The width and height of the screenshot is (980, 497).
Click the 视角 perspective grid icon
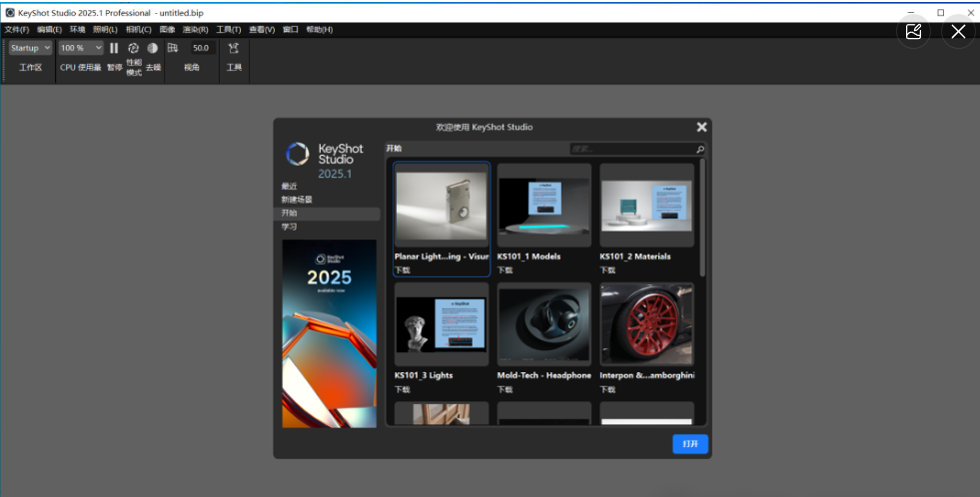173,48
